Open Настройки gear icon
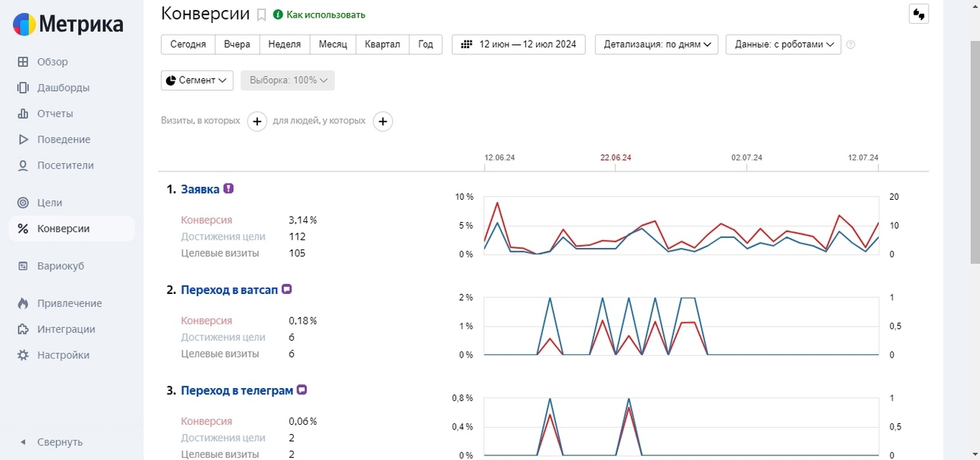The width and height of the screenshot is (980, 460). point(23,355)
